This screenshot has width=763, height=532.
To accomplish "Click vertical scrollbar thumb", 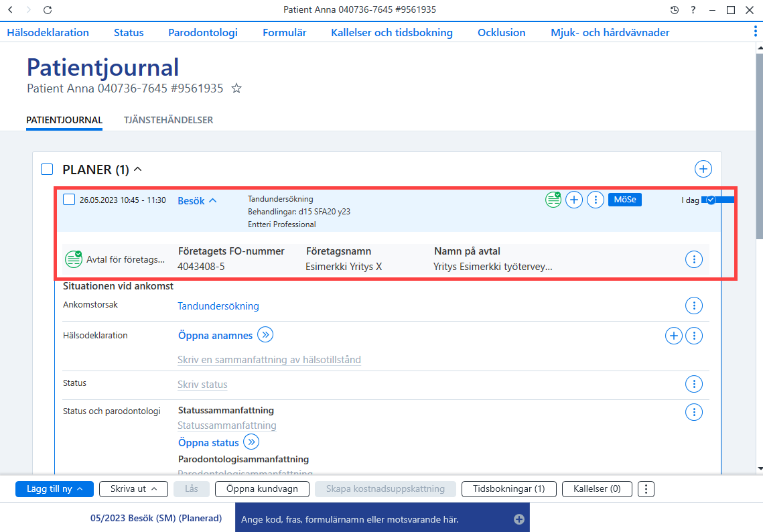I will 759,146.
